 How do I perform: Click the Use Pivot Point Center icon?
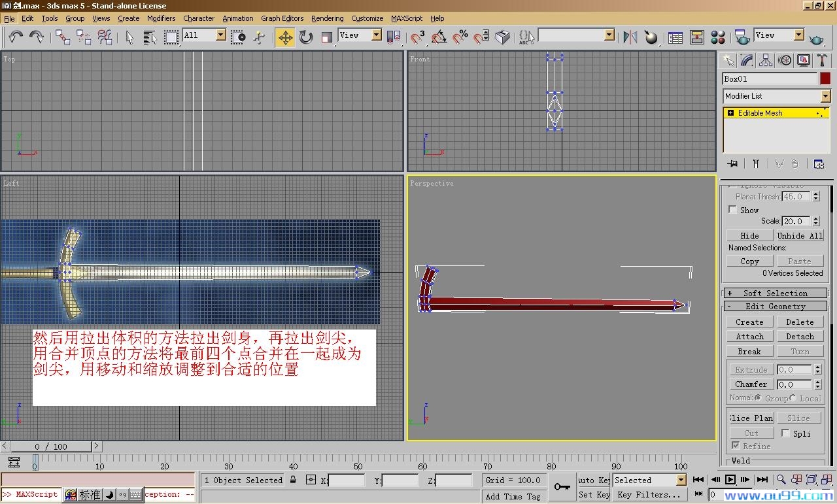pyautogui.click(x=394, y=37)
